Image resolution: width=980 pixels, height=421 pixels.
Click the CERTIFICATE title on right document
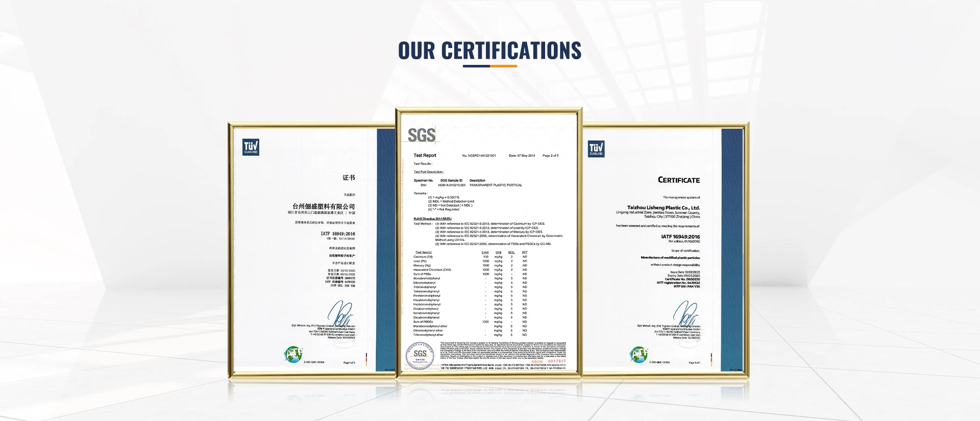coord(678,180)
